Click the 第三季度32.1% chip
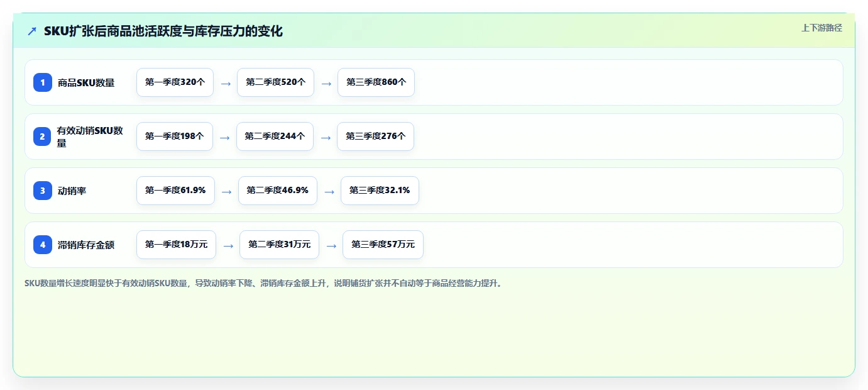The height and width of the screenshot is (390, 868). click(380, 191)
